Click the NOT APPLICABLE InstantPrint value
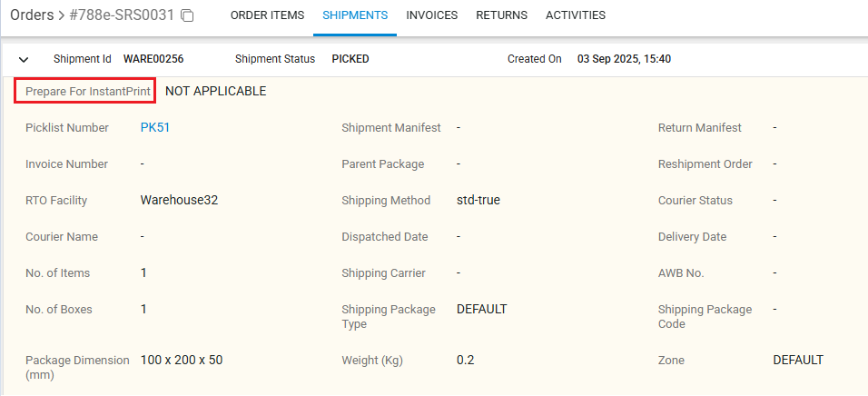The image size is (868, 396). pos(216,91)
